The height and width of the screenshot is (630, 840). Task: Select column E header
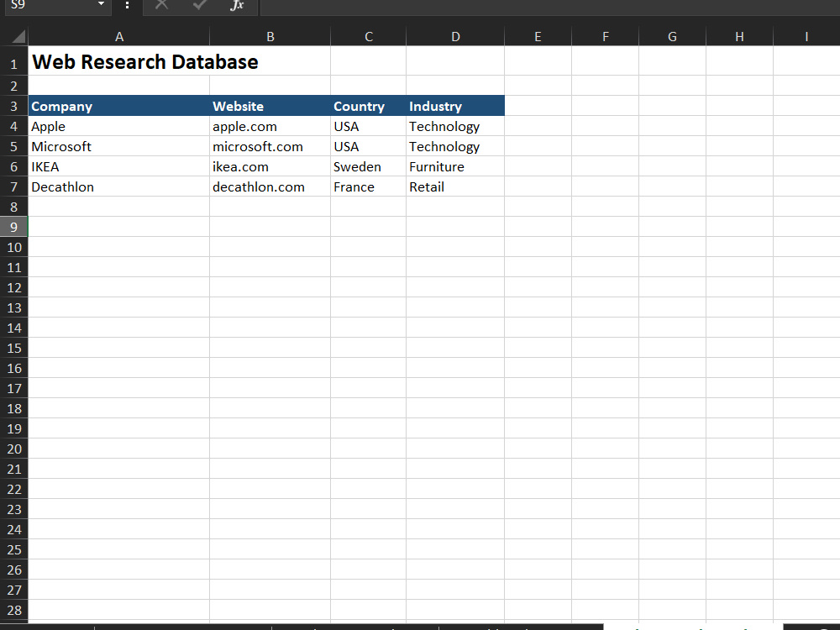(x=538, y=36)
